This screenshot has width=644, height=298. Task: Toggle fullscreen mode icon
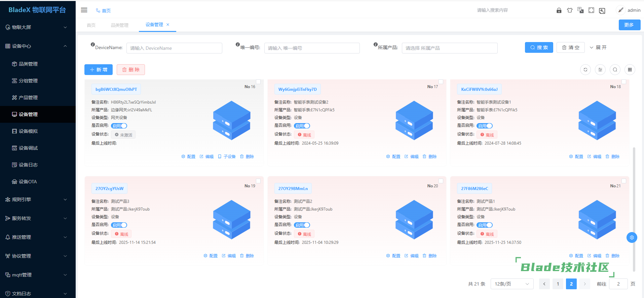(x=591, y=10)
